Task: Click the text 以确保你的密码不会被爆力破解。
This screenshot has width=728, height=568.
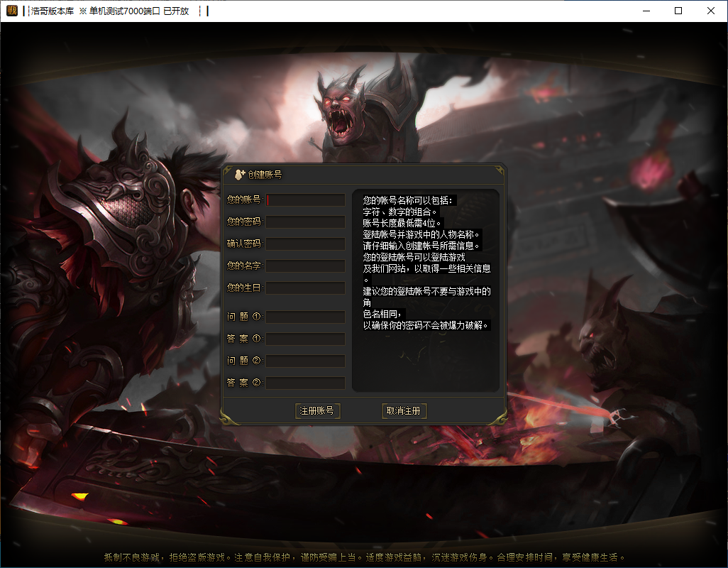Action: click(425, 325)
